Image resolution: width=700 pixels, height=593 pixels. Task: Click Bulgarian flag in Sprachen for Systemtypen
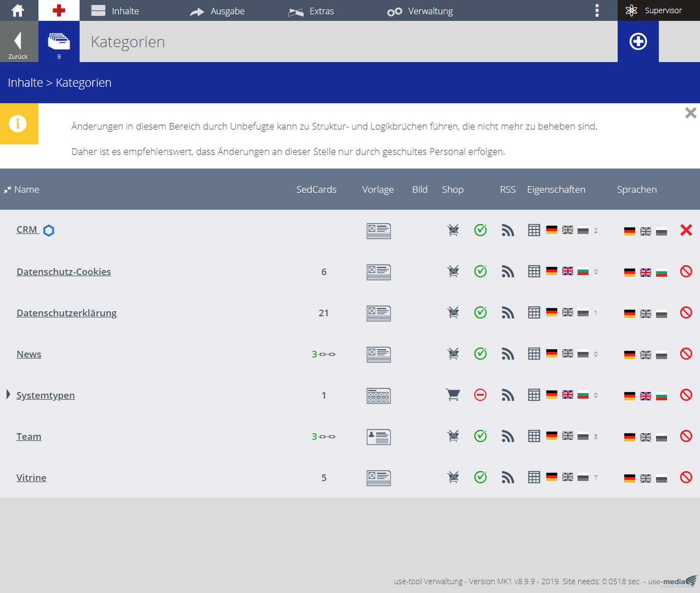pyautogui.click(x=661, y=396)
